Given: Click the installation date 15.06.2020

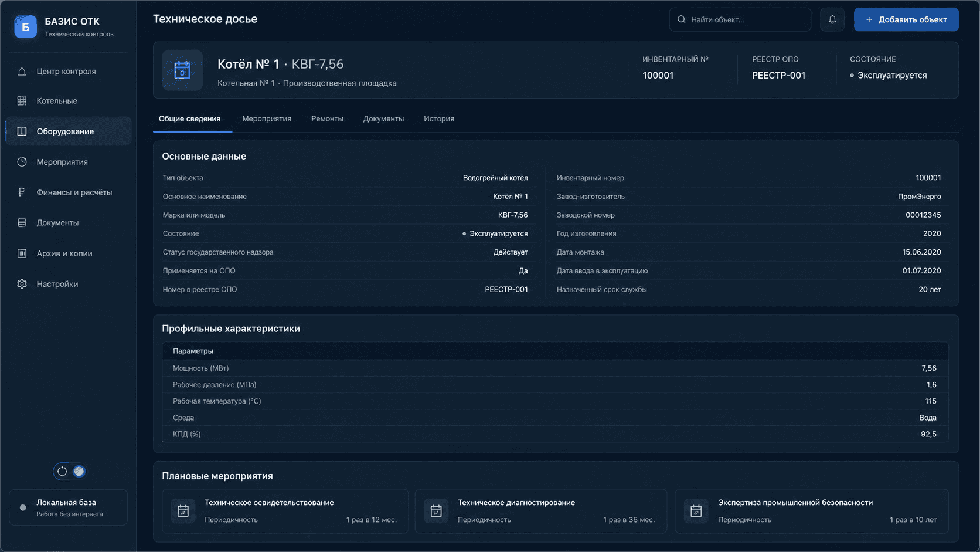Looking at the screenshot, I should coord(921,252).
